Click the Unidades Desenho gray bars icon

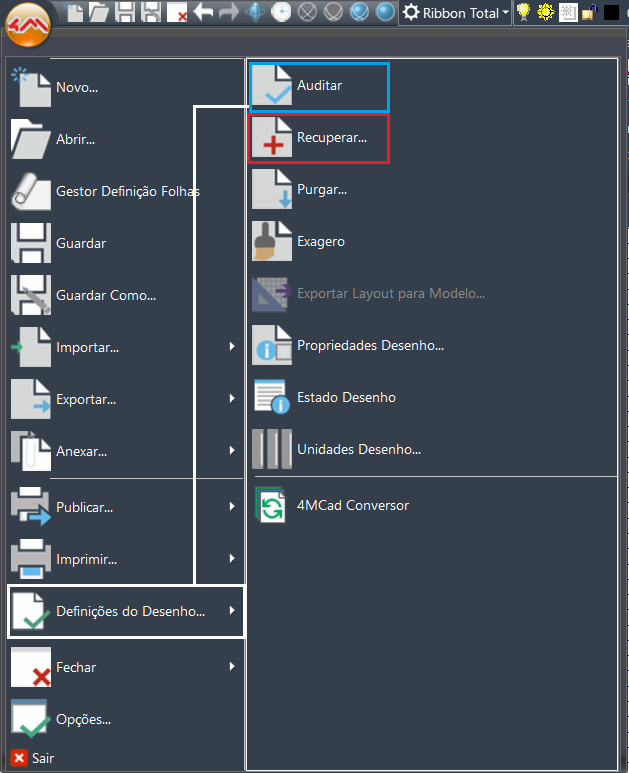pyautogui.click(x=272, y=449)
